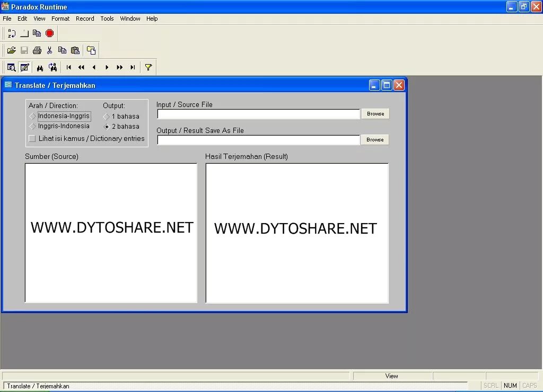Screen dimensions: 543x392
Task: Click the yellow funnel filter icon
Action: tap(148, 67)
